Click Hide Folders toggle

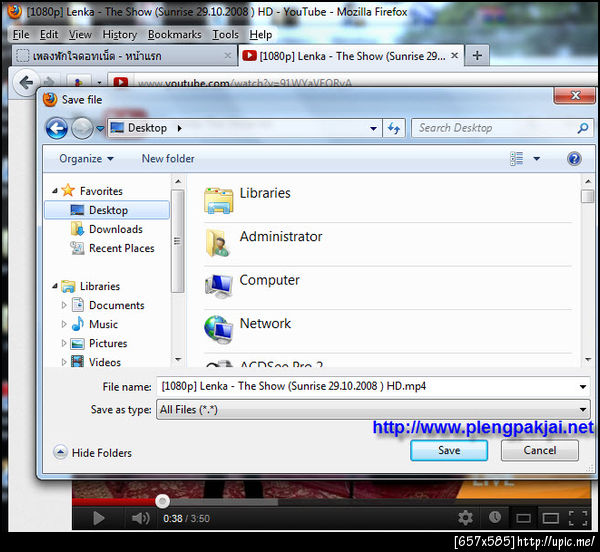pos(93,453)
